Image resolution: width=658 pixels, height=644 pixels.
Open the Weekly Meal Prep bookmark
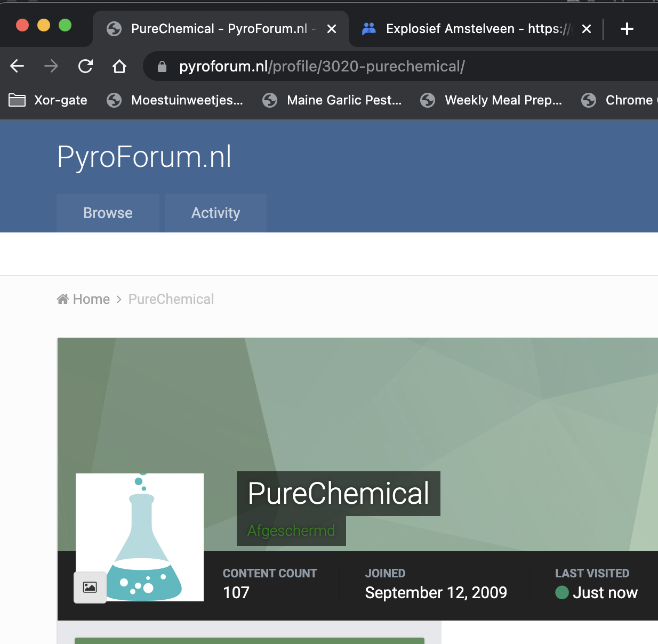click(x=492, y=100)
